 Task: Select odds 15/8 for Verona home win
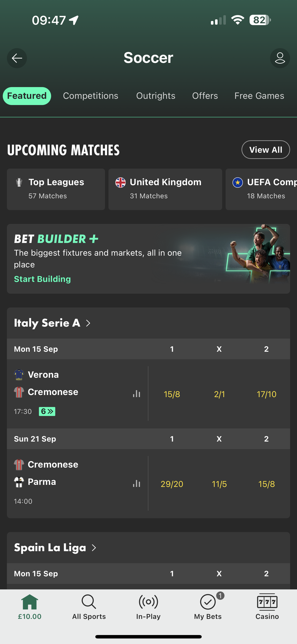[172, 394]
